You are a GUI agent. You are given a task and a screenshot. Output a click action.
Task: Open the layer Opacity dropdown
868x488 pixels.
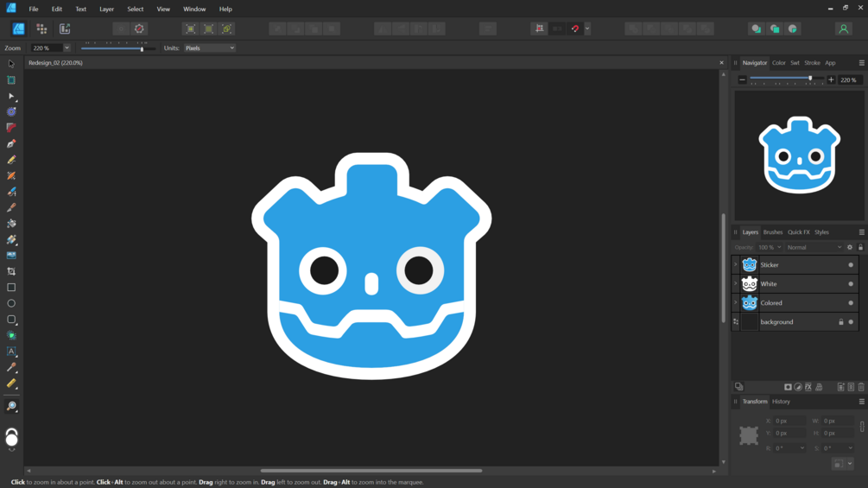click(x=779, y=247)
